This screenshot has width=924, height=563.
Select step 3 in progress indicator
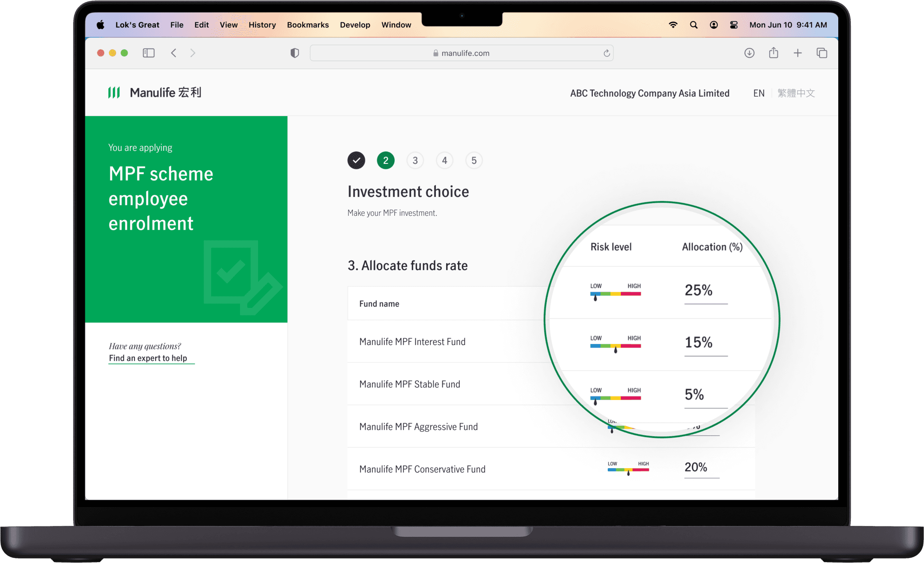(x=415, y=160)
